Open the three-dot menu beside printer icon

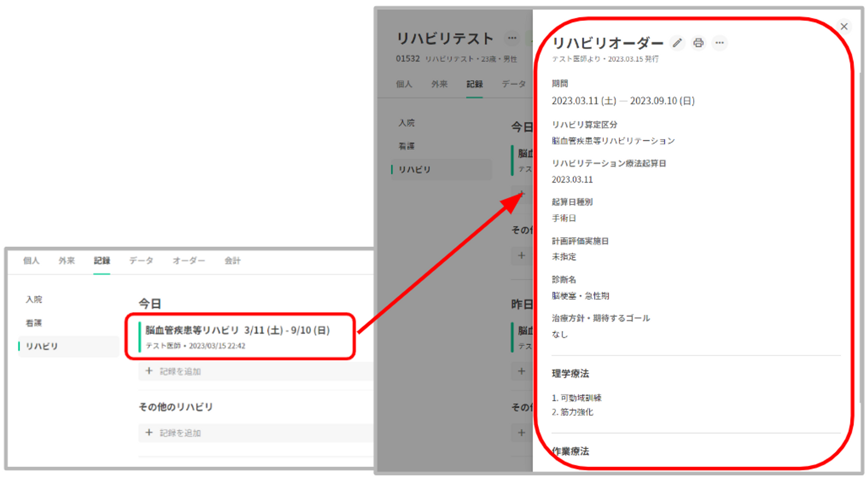pos(720,43)
